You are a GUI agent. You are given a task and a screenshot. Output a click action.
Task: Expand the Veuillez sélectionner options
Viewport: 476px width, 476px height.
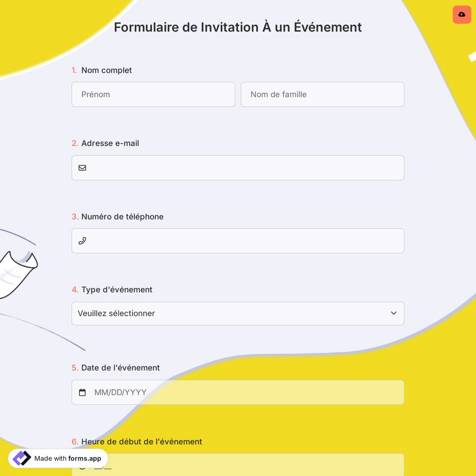click(x=238, y=313)
